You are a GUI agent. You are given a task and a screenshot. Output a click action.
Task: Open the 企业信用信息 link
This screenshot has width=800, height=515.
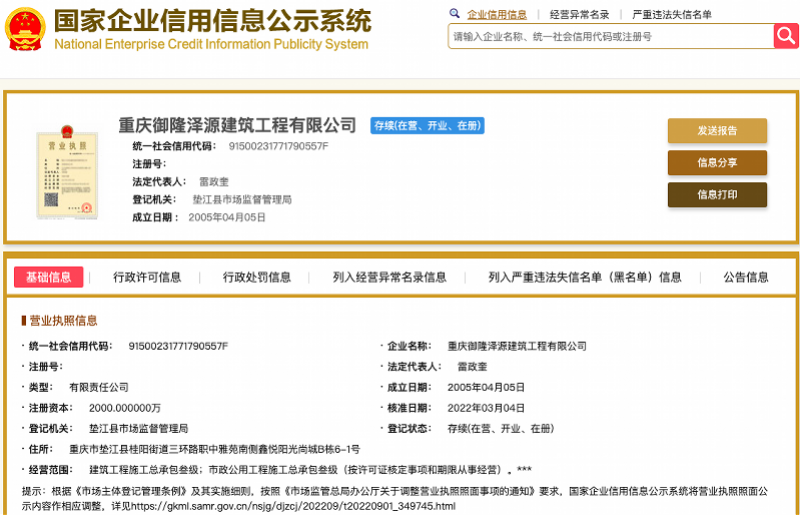point(497,15)
